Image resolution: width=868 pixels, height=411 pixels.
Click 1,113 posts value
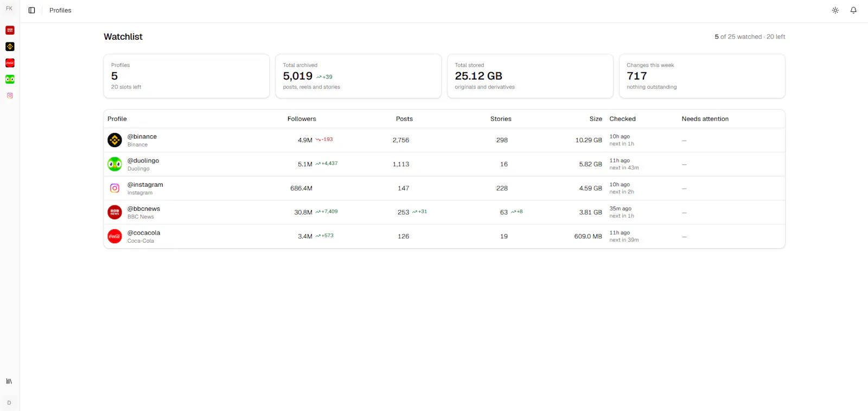tap(401, 165)
